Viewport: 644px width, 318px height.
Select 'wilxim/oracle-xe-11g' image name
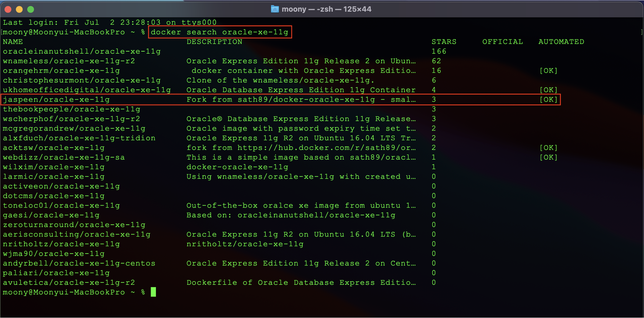pyautogui.click(x=54, y=167)
